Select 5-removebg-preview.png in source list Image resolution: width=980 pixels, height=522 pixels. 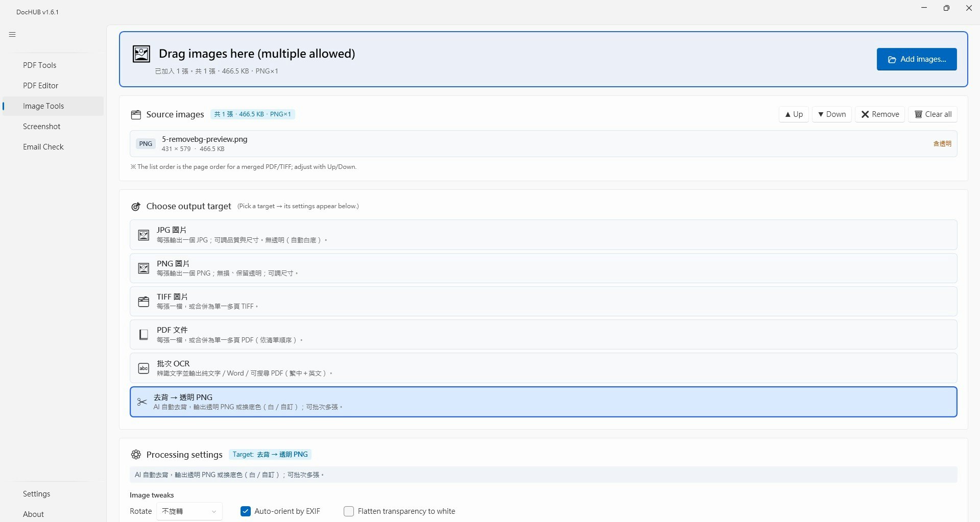(x=543, y=144)
